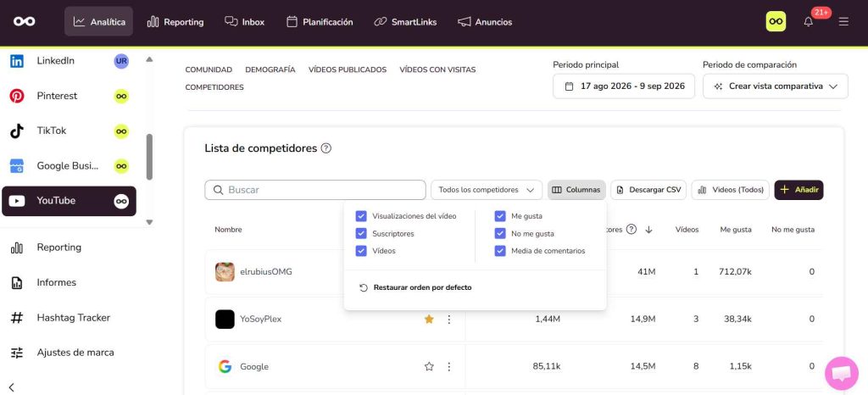The image size is (868, 395).
Task: Open the date range 17 ago - 9 sep picker
Action: click(x=624, y=86)
